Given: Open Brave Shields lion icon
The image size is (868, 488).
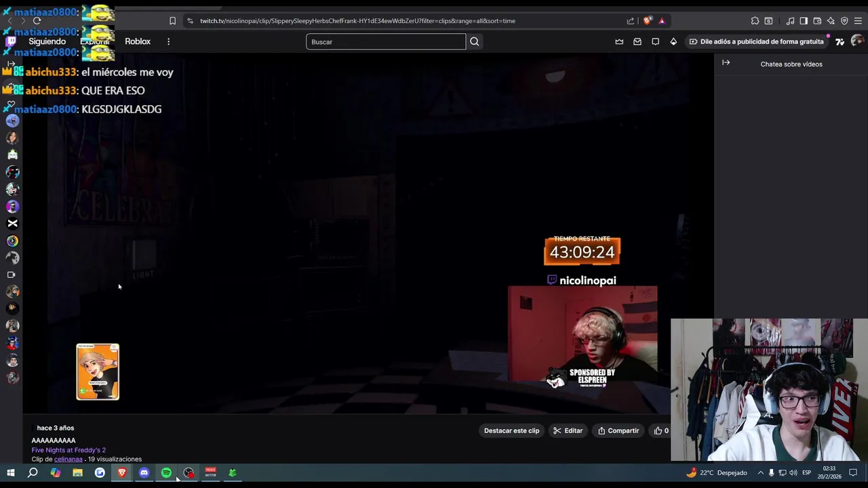Looking at the screenshot, I should coord(647,21).
